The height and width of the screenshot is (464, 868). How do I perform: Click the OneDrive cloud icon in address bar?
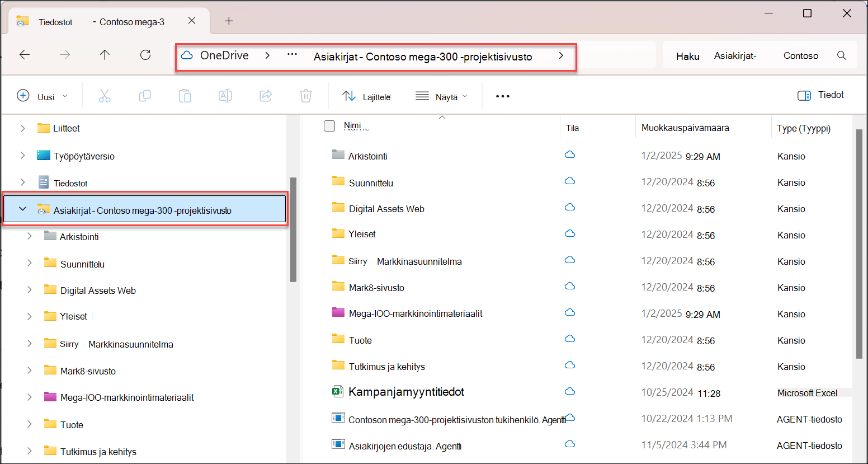(187, 55)
